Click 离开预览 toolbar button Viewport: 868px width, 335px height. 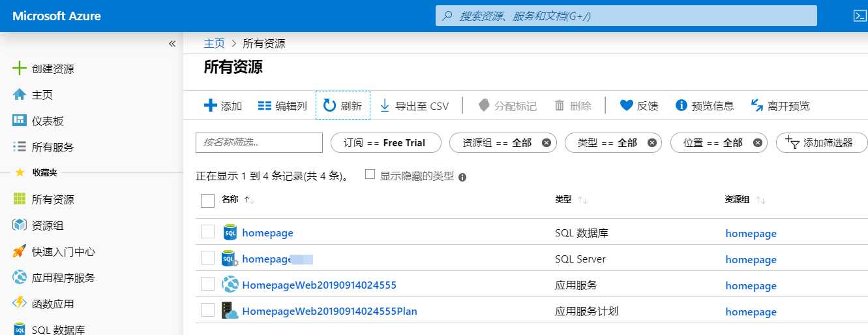click(x=781, y=106)
